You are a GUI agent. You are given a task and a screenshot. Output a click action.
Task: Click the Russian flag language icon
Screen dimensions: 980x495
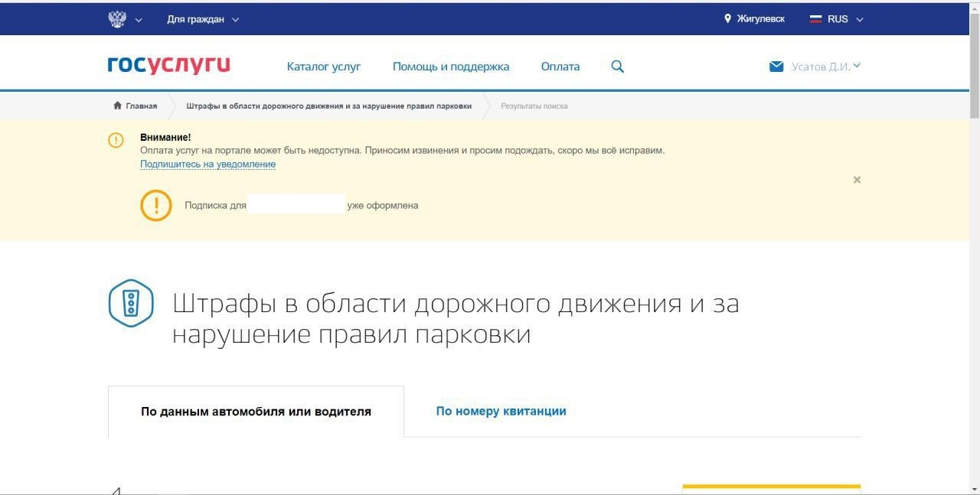[x=816, y=19]
